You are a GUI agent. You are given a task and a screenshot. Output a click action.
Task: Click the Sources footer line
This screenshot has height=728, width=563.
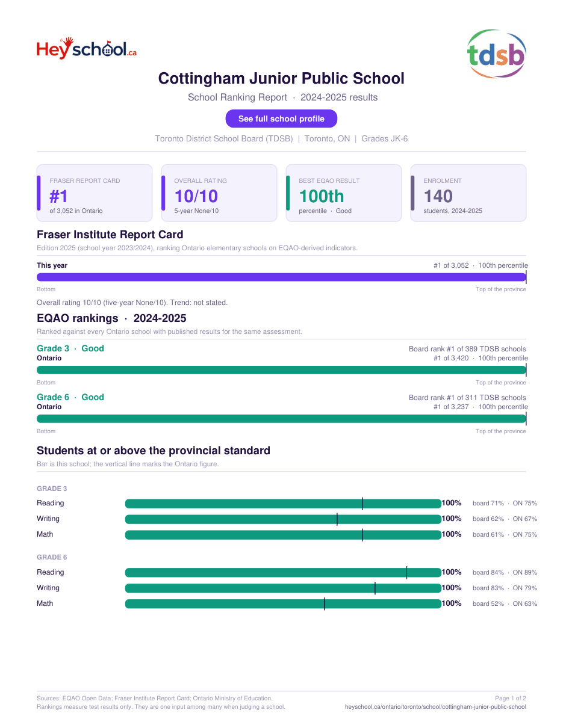tap(155, 699)
